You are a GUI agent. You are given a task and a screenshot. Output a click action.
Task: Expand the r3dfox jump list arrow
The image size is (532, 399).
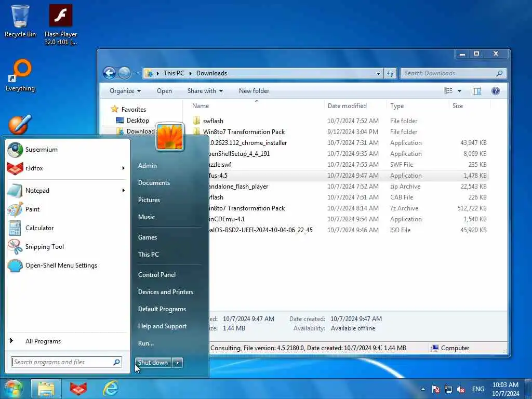pyautogui.click(x=124, y=168)
